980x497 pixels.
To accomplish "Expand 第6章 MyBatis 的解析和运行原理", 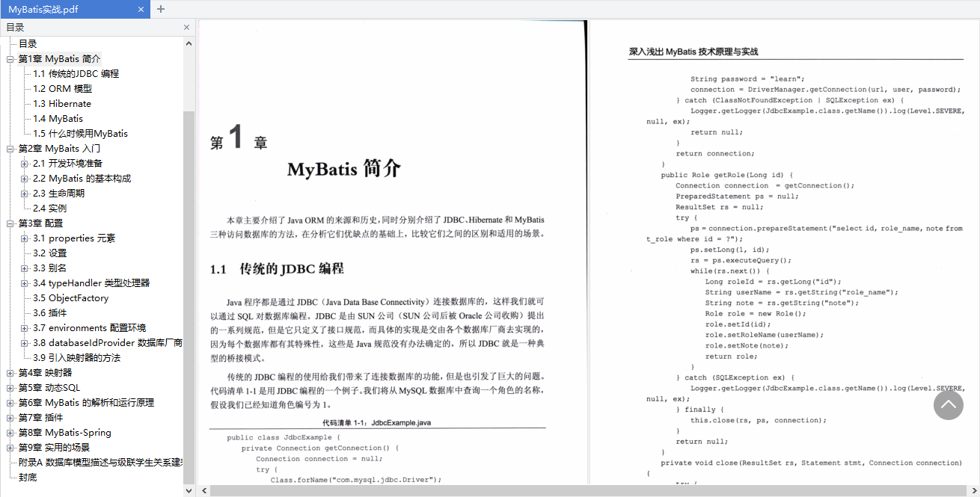I will 10,403.
